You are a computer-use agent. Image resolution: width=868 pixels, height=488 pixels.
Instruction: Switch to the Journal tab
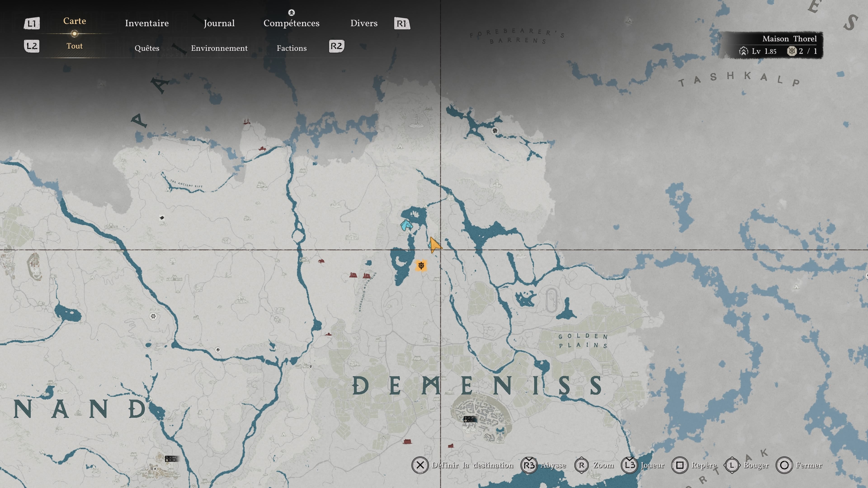[219, 23]
